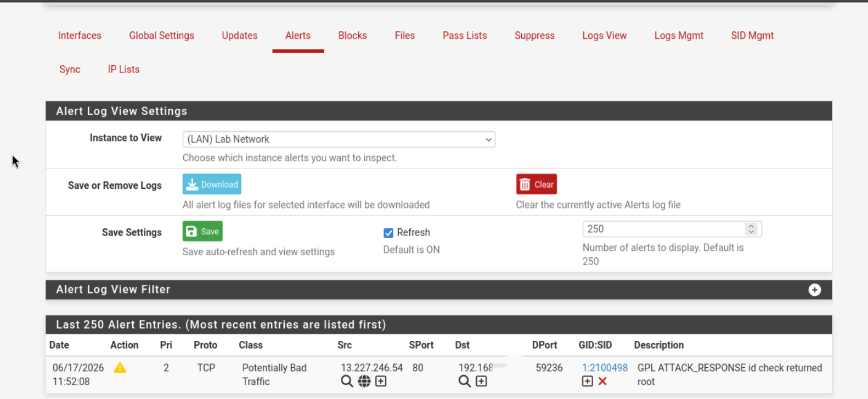This screenshot has width=868, height=399.
Task: Click the Date column header
Action: click(59, 345)
